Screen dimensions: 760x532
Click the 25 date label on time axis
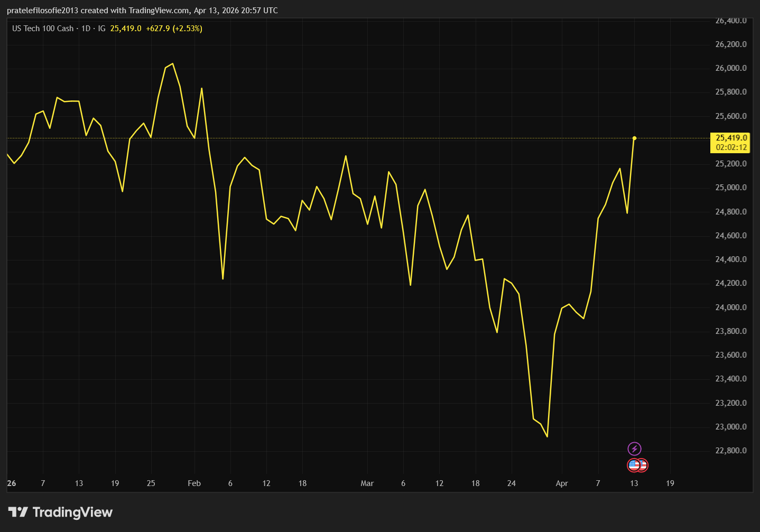click(x=151, y=483)
